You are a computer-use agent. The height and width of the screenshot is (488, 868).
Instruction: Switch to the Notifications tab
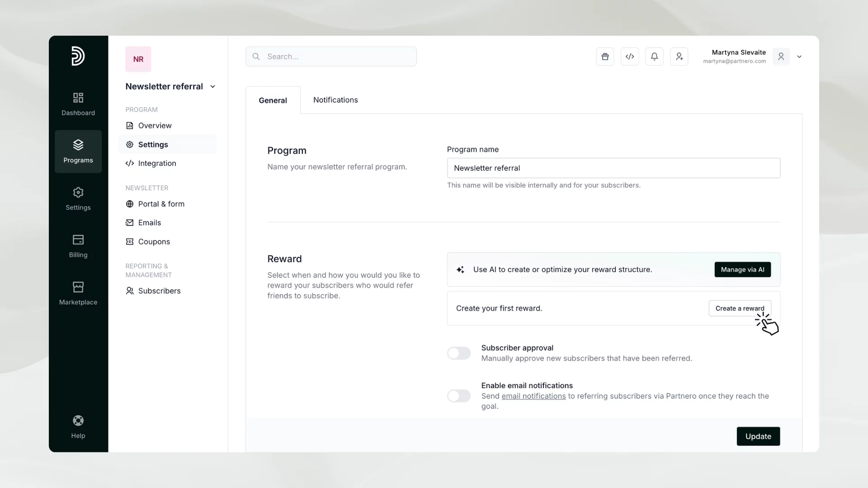coord(335,100)
